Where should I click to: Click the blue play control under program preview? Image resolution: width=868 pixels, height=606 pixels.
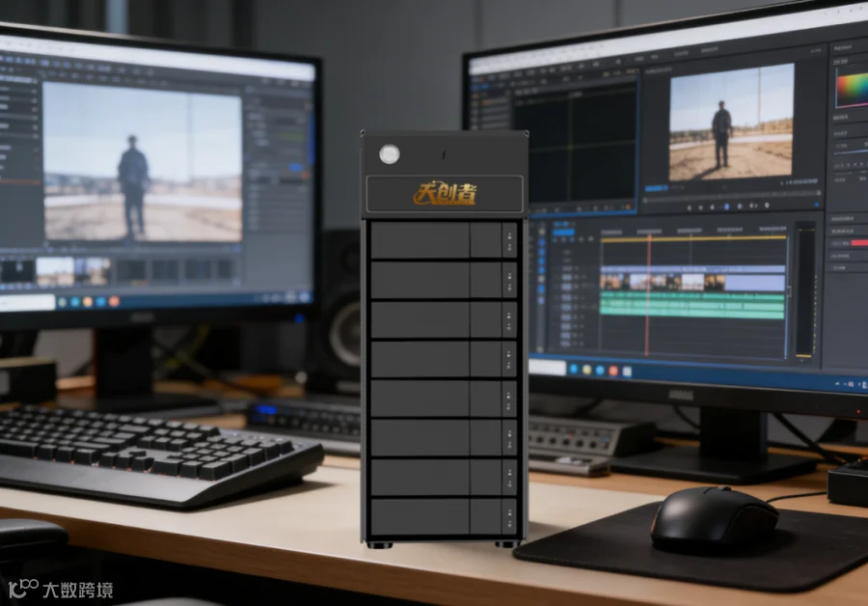726,207
